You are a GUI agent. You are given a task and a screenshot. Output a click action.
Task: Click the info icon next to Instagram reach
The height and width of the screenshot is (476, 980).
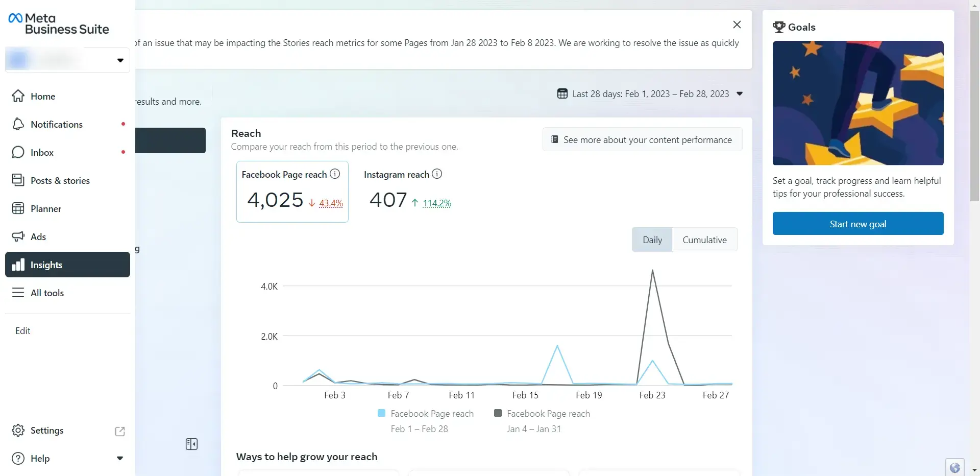pyautogui.click(x=437, y=174)
